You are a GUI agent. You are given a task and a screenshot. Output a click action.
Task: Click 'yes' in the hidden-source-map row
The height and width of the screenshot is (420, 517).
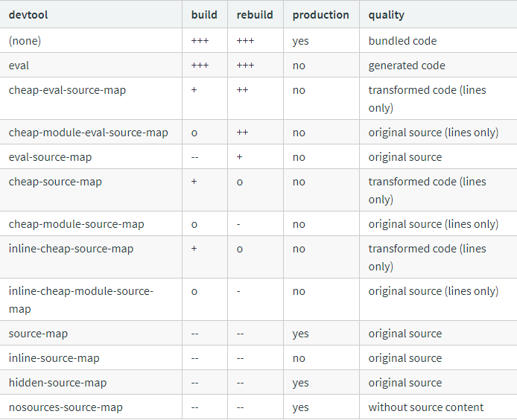coord(300,383)
